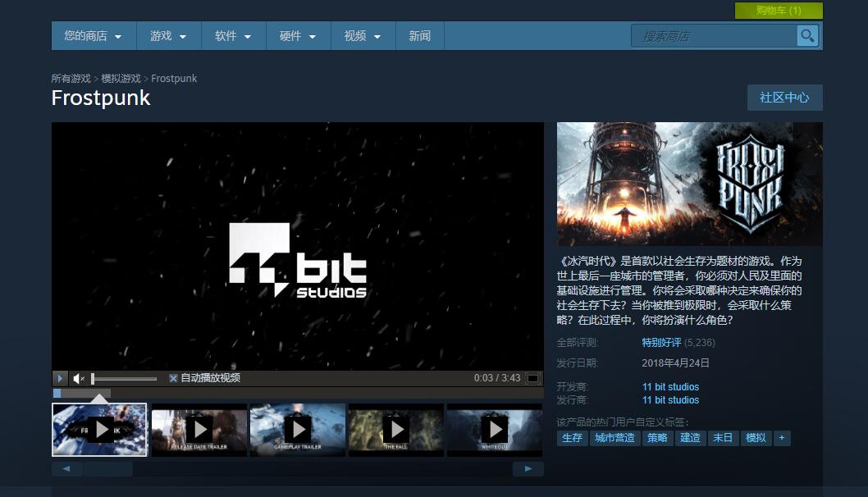The image size is (868, 497).
Task: Open the 新闻 tab
Action: pos(419,36)
